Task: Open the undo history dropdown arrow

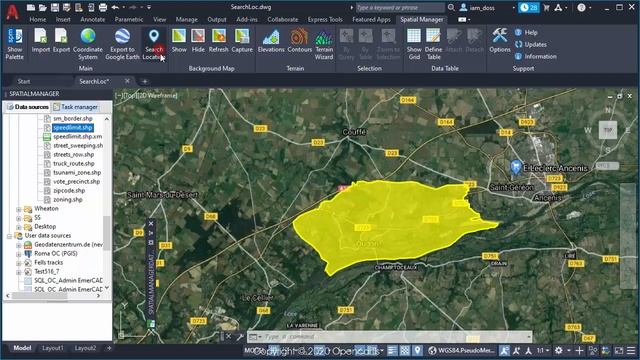Action: pyautogui.click(x=124, y=7)
